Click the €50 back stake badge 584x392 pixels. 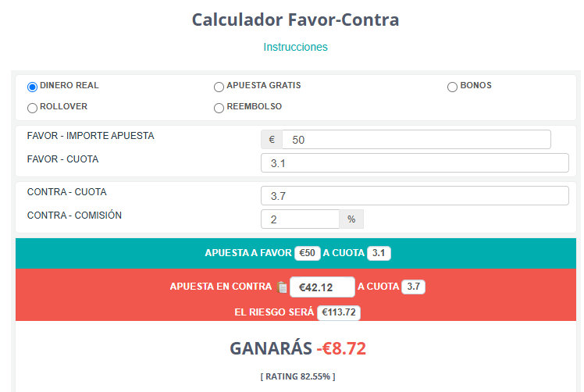tap(308, 253)
